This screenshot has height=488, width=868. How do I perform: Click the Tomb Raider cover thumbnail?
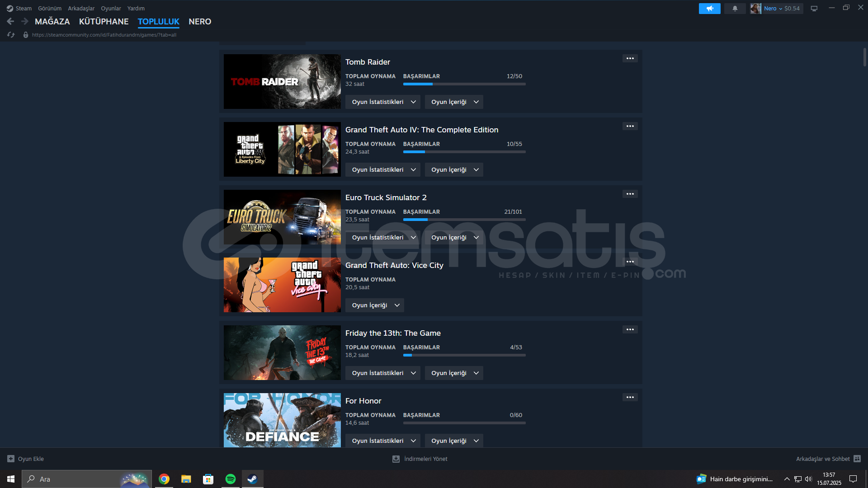[282, 81]
